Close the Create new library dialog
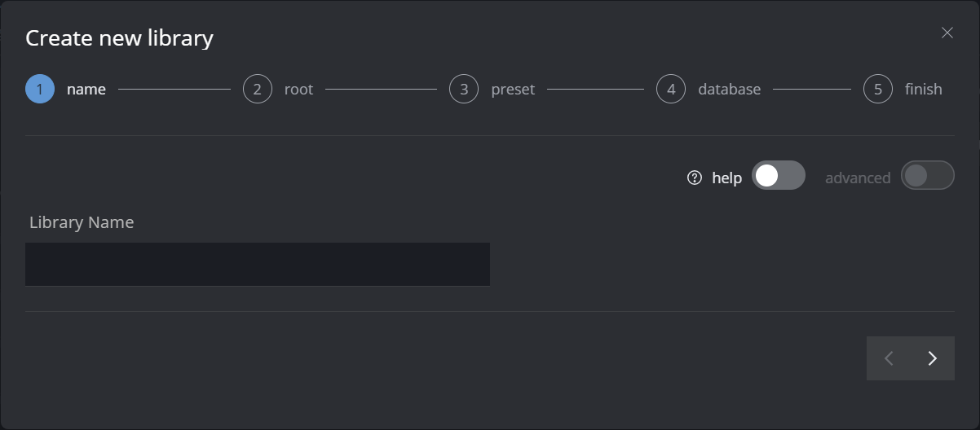 (947, 33)
